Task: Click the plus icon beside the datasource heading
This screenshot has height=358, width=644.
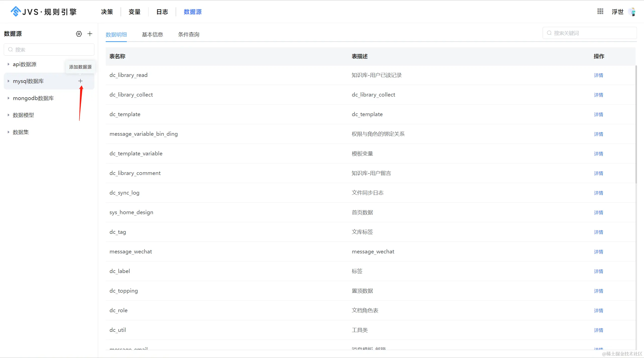Action: pos(90,34)
